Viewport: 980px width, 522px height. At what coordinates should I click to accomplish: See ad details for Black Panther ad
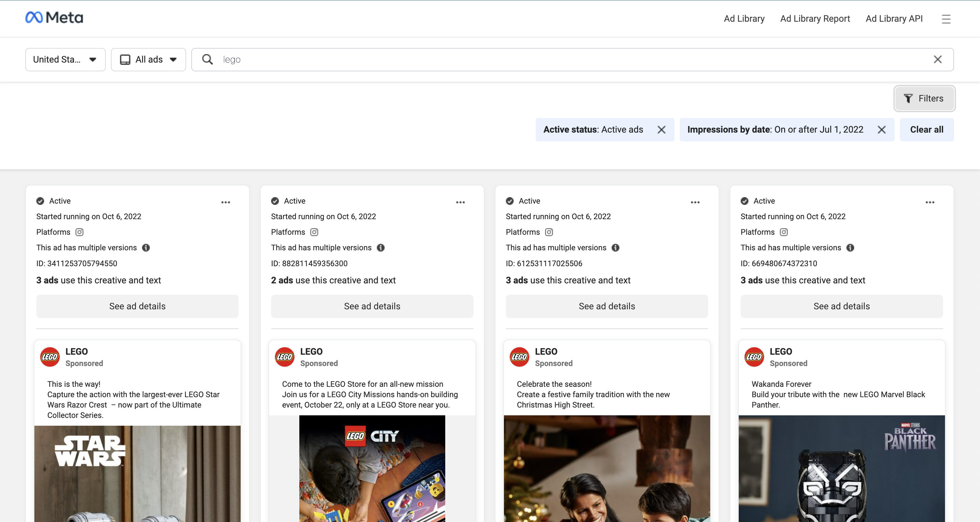(x=842, y=306)
